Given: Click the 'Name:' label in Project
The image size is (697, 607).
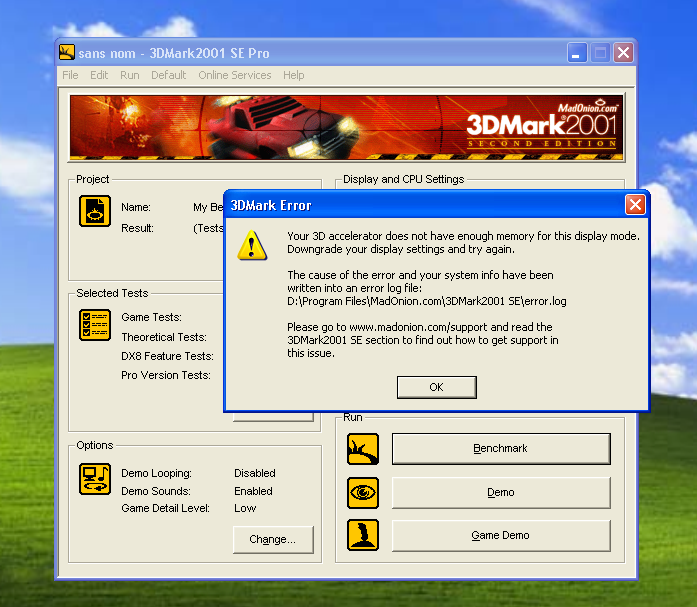Looking at the screenshot, I should (136, 208).
